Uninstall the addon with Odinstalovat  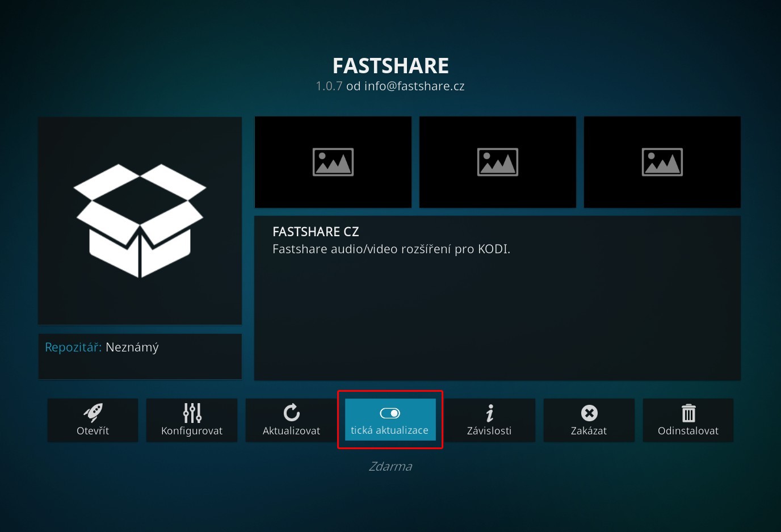[x=688, y=420]
